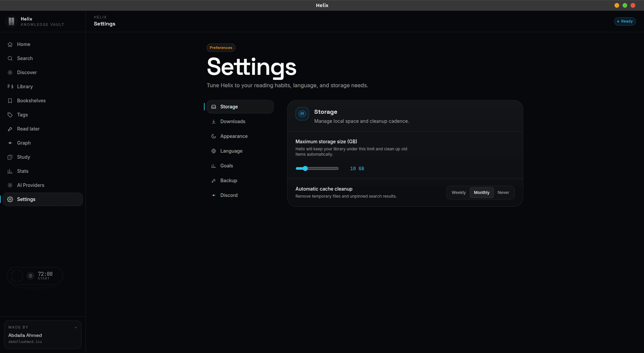Screen dimensions: 644x353
Task: Click the Read later pin icon
Action: pos(10,129)
